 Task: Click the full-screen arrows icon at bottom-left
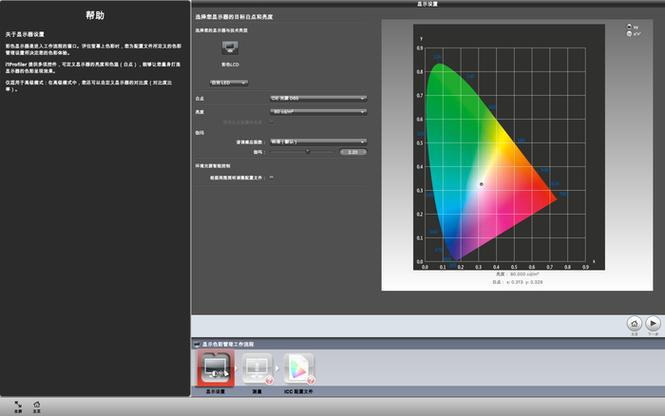(x=18, y=405)
